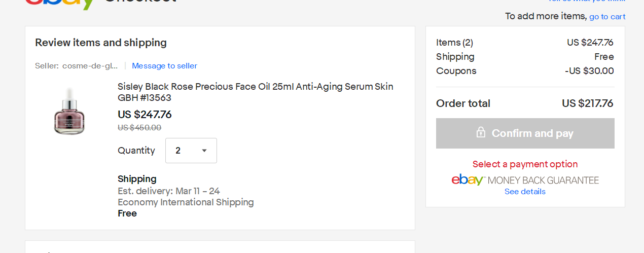644x253 pixels.
Task: Click the 'Select a payment option' message
Action: click(x=525, y=164)
